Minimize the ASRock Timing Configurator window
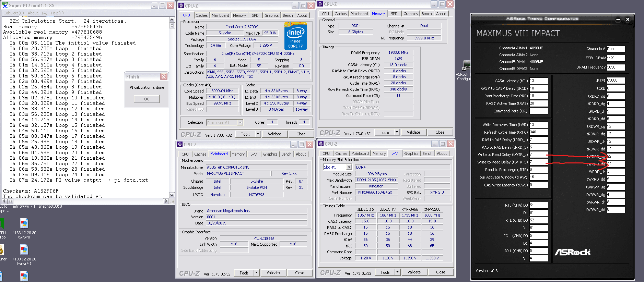This screenshot has height=282, width=644. click(x=618, y=20)
